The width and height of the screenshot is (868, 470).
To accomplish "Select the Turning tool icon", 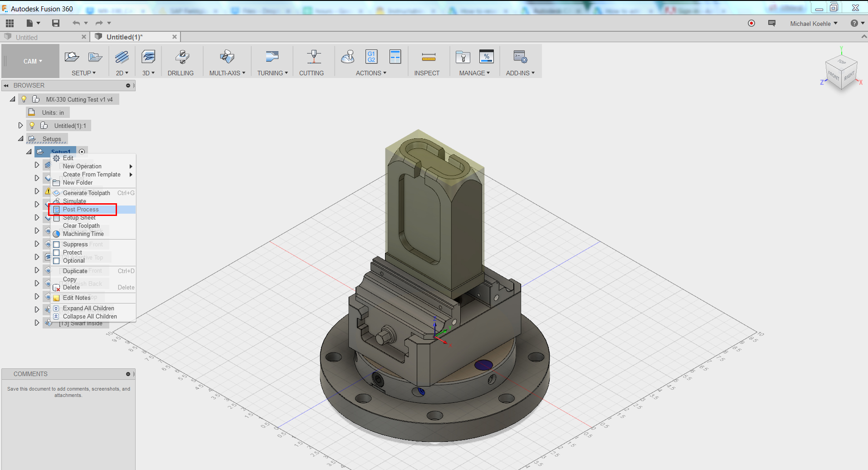I will [x=272, y=57].
